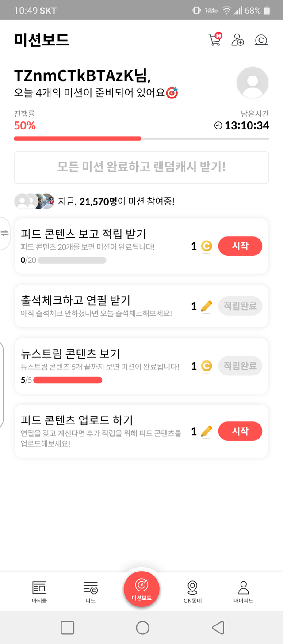Start the 피드 콘텐츠 보고 적립 받기 mission

[240, 246]
